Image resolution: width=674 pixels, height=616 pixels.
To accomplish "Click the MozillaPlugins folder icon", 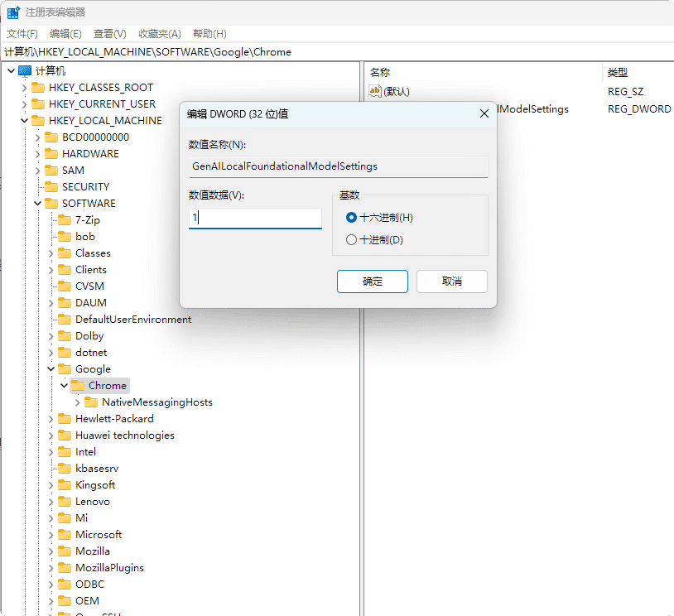I will 65,567.
